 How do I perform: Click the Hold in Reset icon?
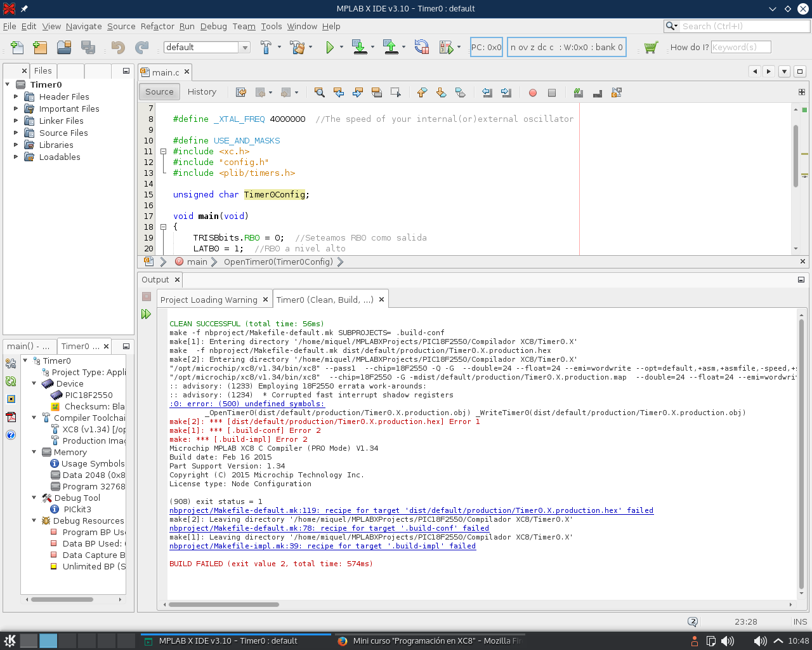click(421, 48)
